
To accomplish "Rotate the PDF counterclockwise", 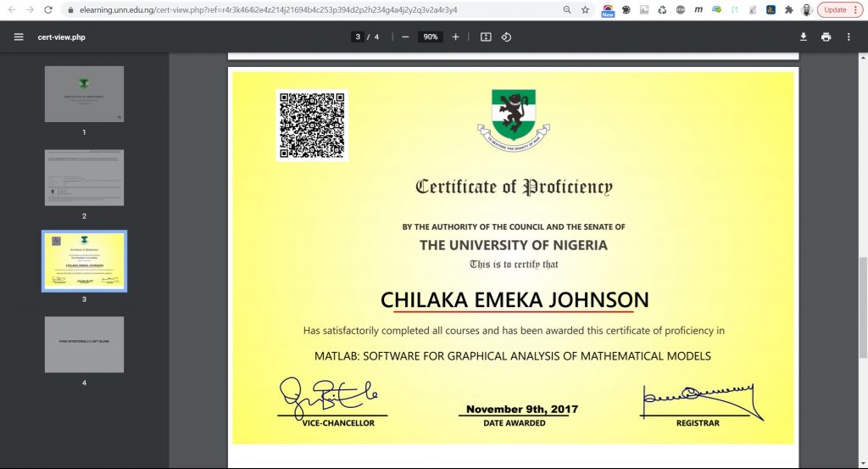I will [x=506, y=37].
